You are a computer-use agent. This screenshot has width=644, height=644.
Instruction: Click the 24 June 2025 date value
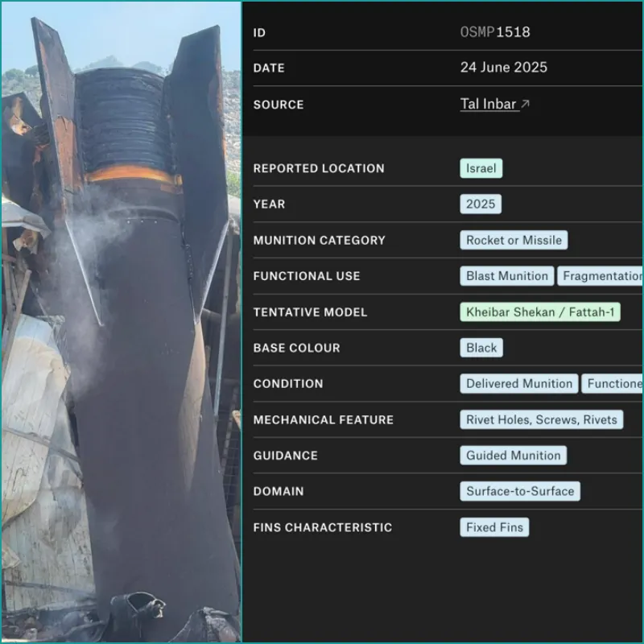tap(504, 68)
